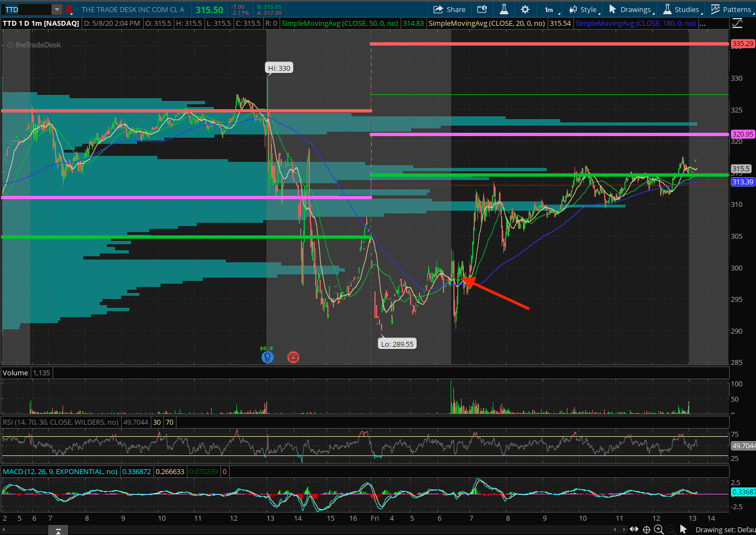
Task: Click the right-side magenta horizontal line
Action: pyautogui.click(x=550, y=134)
